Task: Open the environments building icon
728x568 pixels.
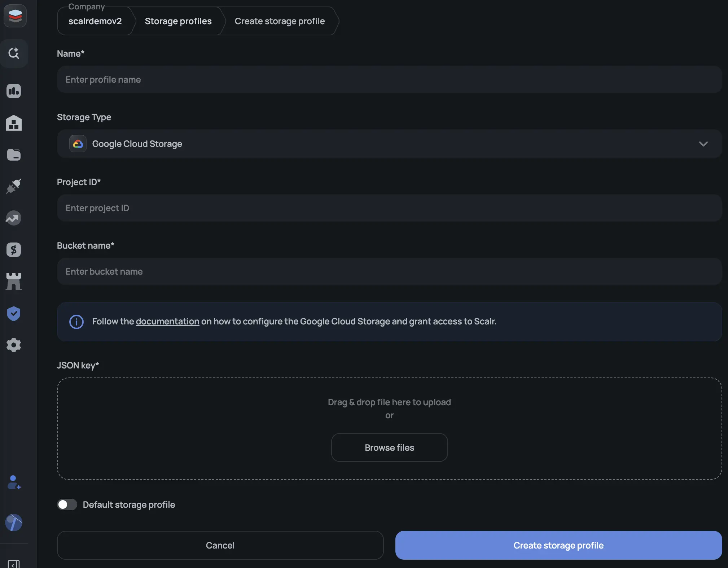Action: 14,123
